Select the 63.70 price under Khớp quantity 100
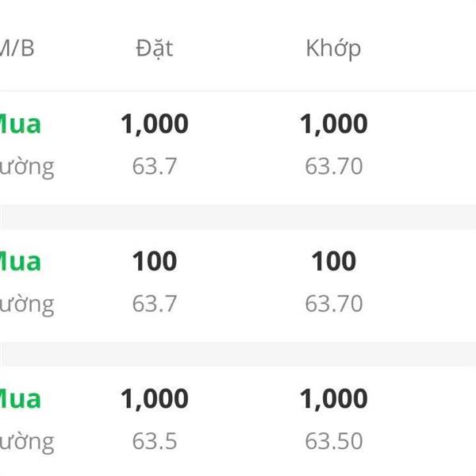 click(334, 304)
